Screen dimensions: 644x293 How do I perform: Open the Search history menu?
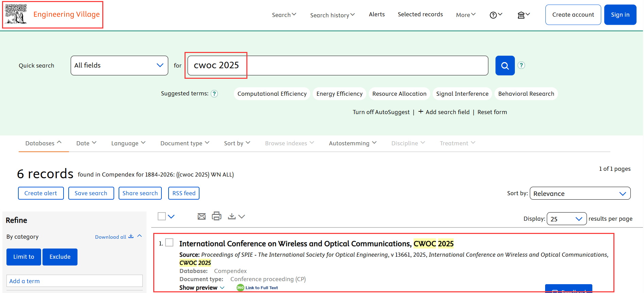pos(332,15)
